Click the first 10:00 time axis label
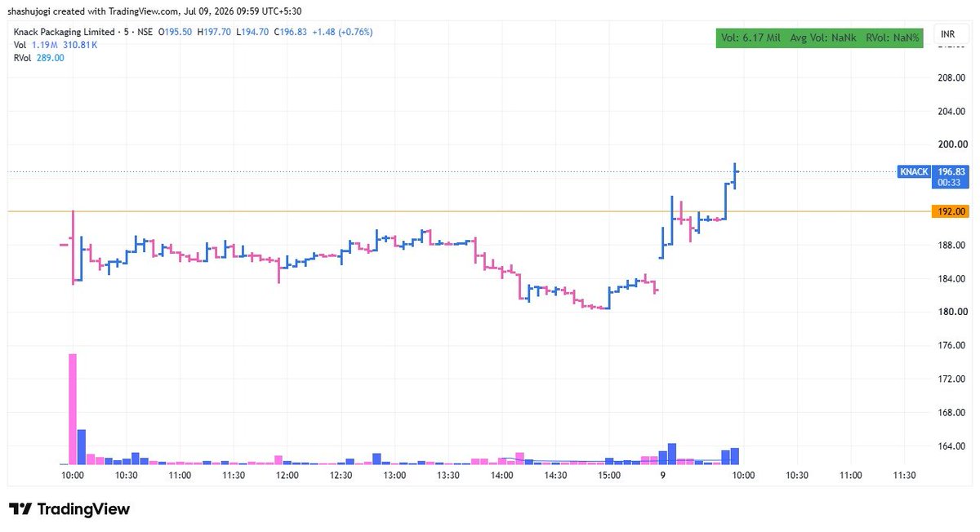This screenshot has height=532, width=980. tap(73, 476)
